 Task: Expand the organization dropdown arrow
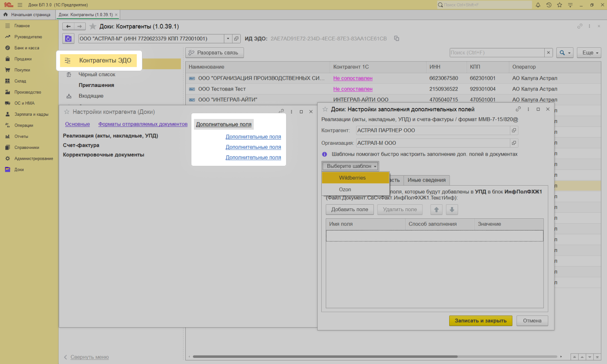[x=228, y=38]
